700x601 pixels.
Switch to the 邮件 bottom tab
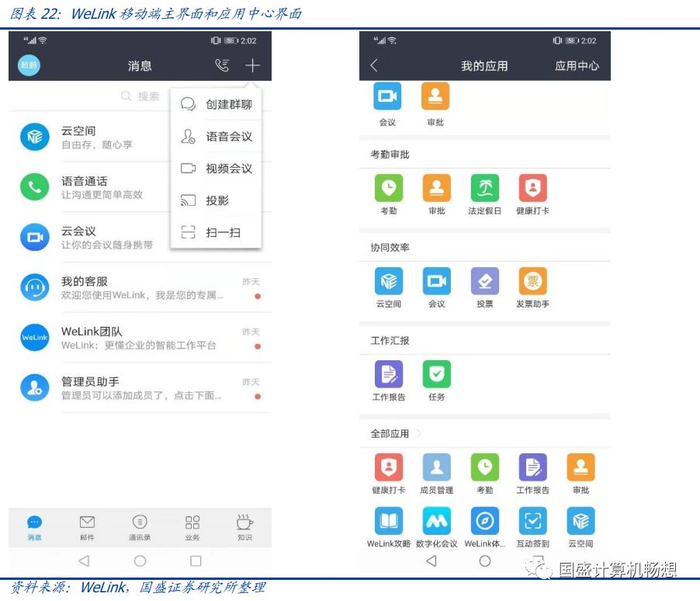click(x=87, y=527)
